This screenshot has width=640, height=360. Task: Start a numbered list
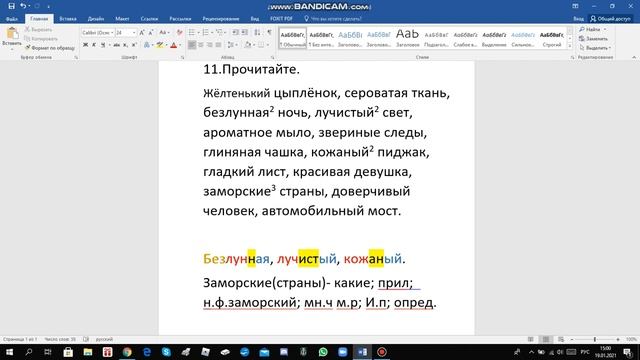pyautogui.click(x=205, y=32)
